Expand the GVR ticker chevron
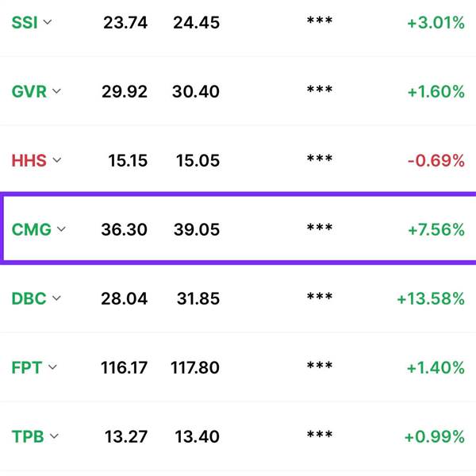 pyautogui.click(x=56, y=90)
